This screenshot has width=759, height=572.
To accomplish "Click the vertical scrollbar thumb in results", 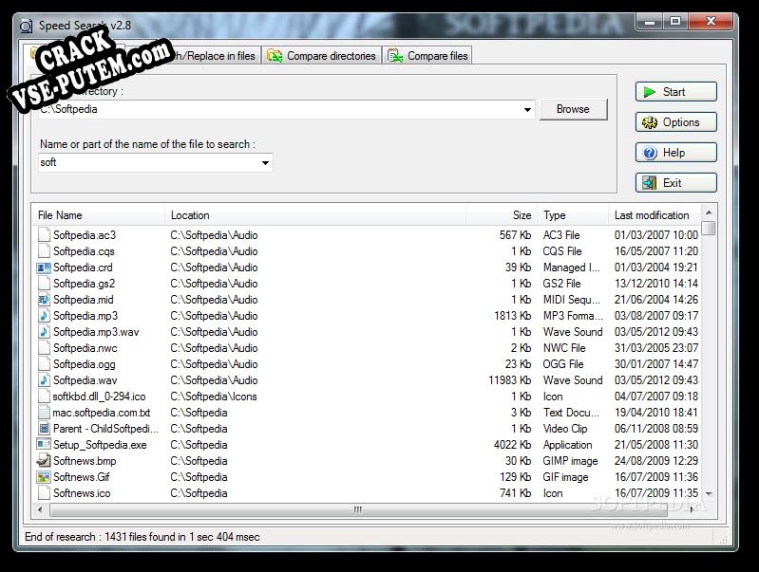I will (x=709, y=227).
